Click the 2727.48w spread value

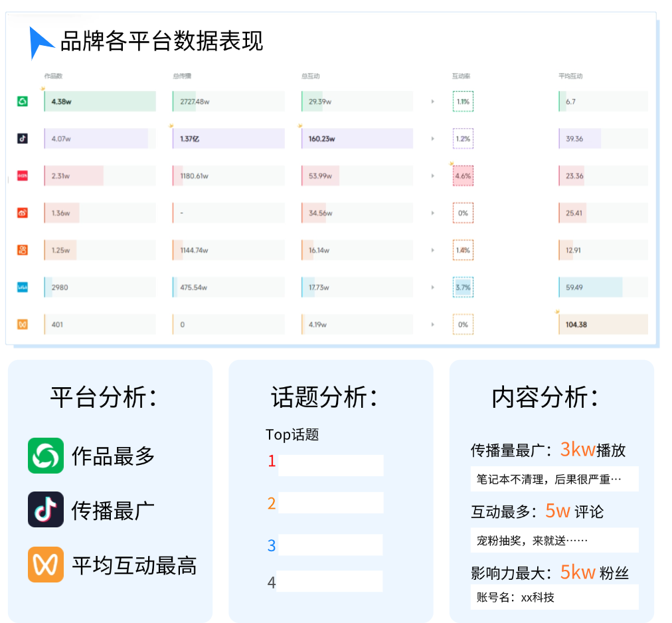[x=195, y=102]
